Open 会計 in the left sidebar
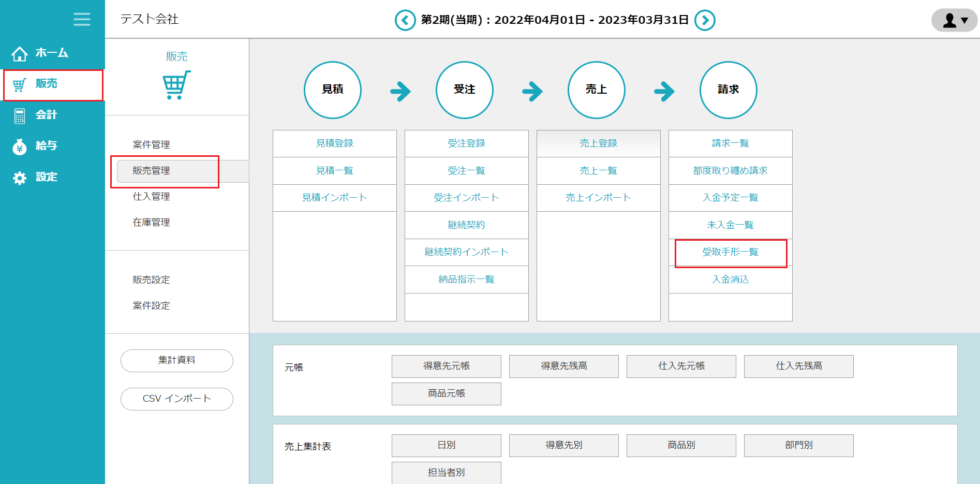Image resolution: width=980 pixels, height=484 pixels. pos(46,115)
